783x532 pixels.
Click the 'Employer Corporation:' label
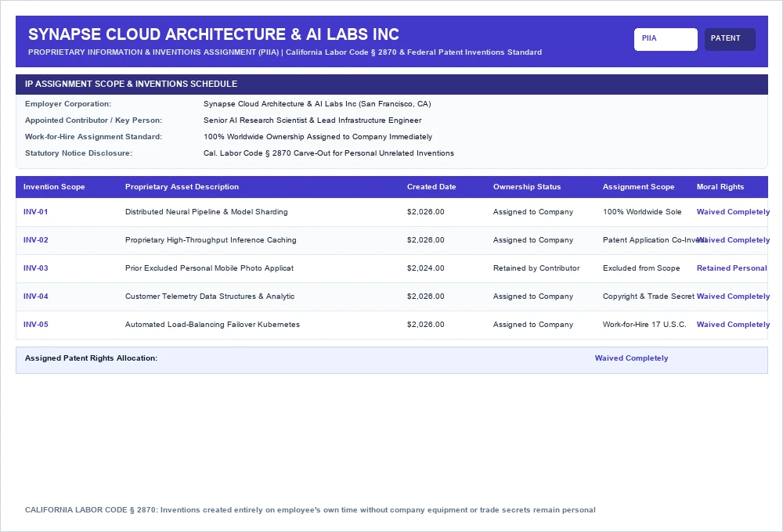click(68, 104)
